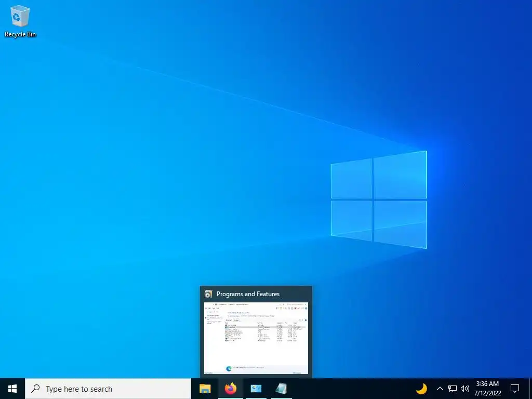Open the speaker volume control
532x399 pixels.
pos(465,389)
